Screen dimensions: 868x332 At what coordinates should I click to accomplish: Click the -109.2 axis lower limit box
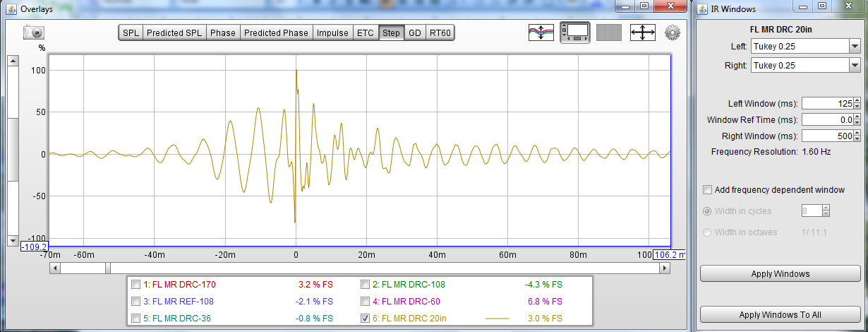click(34, 247)
